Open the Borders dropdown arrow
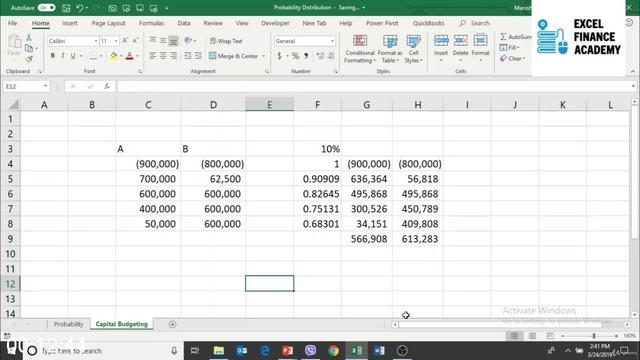 point(101,56)
